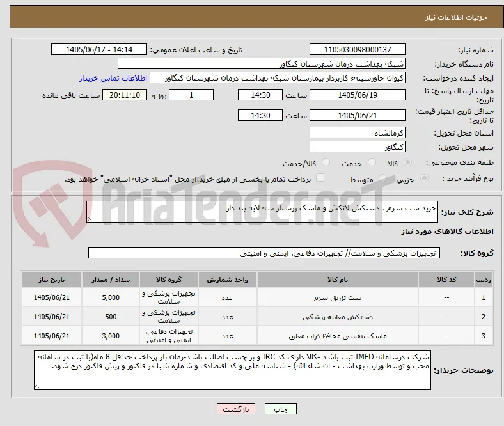Click the کد کالا column header
The image size is (504, 426).
click(446, 280)
